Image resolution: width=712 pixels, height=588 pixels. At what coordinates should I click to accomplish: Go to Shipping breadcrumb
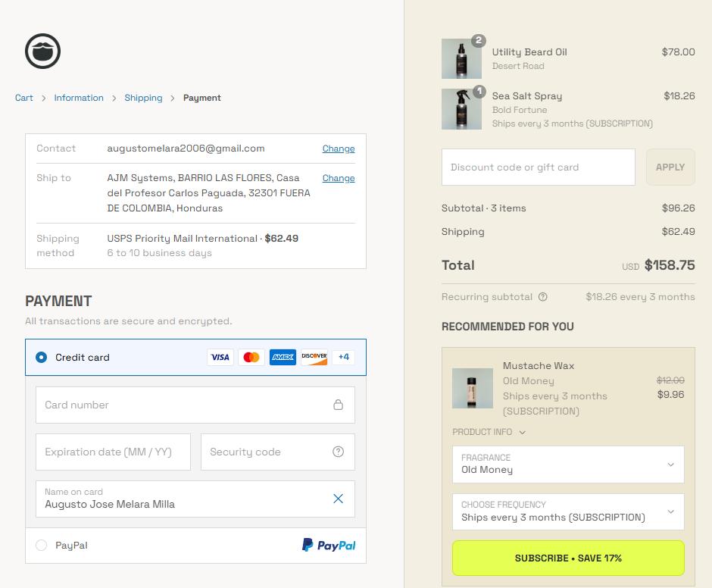pos(143,98)
